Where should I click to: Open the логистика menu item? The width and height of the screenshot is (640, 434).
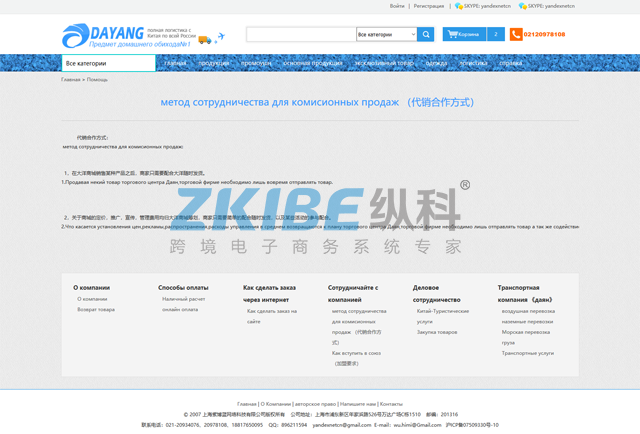tap(473, 63)
